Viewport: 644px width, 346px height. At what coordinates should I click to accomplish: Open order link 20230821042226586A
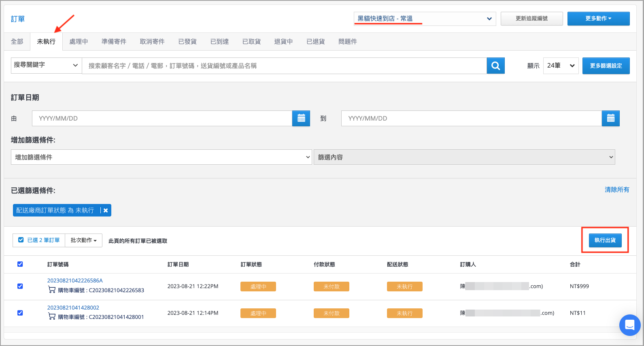tap(75, 280)
